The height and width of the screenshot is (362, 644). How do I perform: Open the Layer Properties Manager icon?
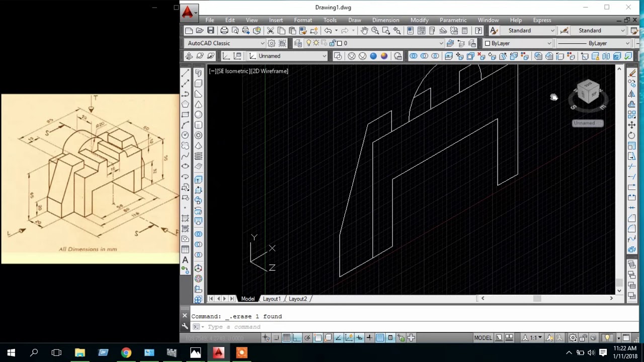click(x=298, y=43)
